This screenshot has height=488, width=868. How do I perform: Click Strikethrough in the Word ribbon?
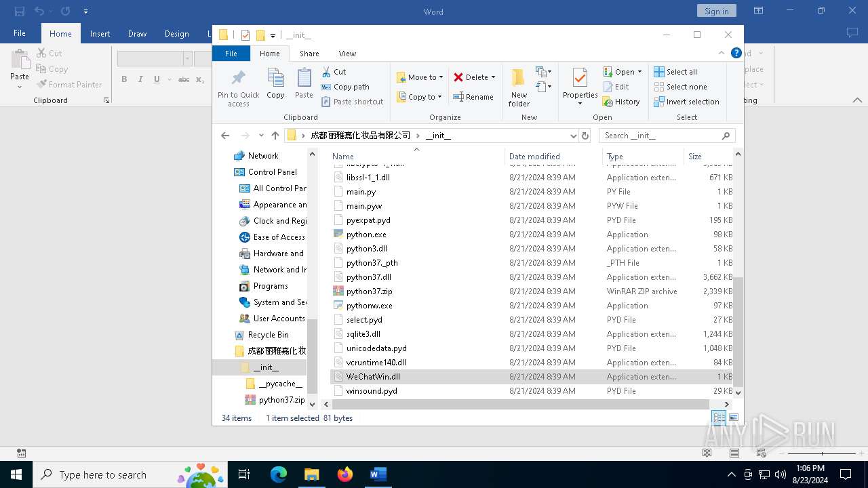coord(183,79)
